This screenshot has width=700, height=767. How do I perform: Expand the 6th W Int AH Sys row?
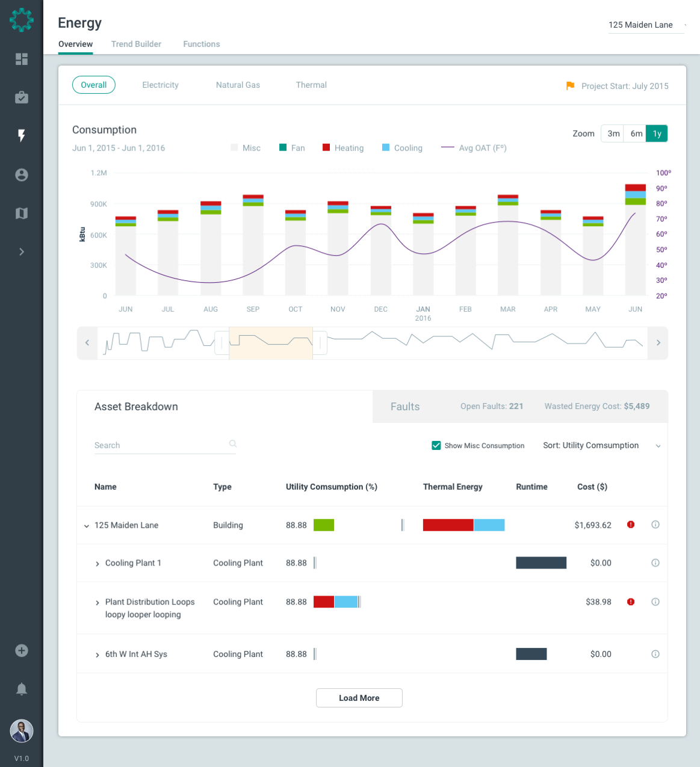[x=98, y=654]
